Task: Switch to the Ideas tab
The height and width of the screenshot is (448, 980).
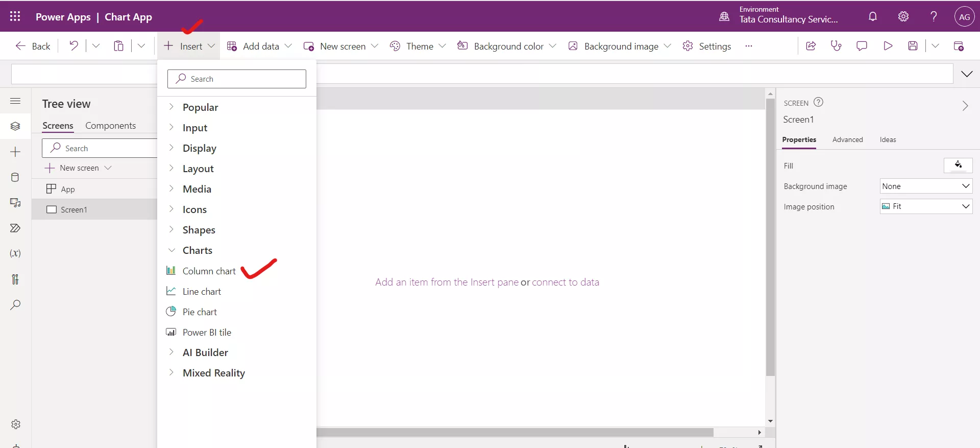Action: tap(888, 139)
